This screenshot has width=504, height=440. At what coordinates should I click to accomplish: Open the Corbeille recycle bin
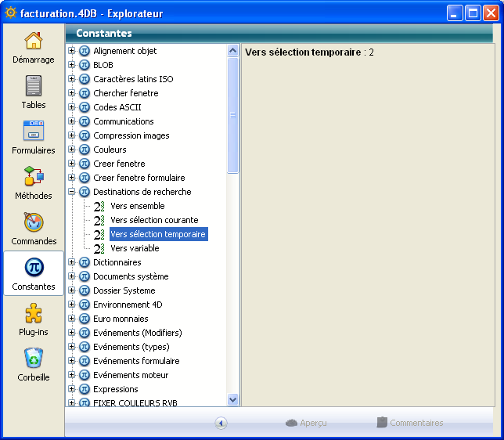click(x=34, y=359)
